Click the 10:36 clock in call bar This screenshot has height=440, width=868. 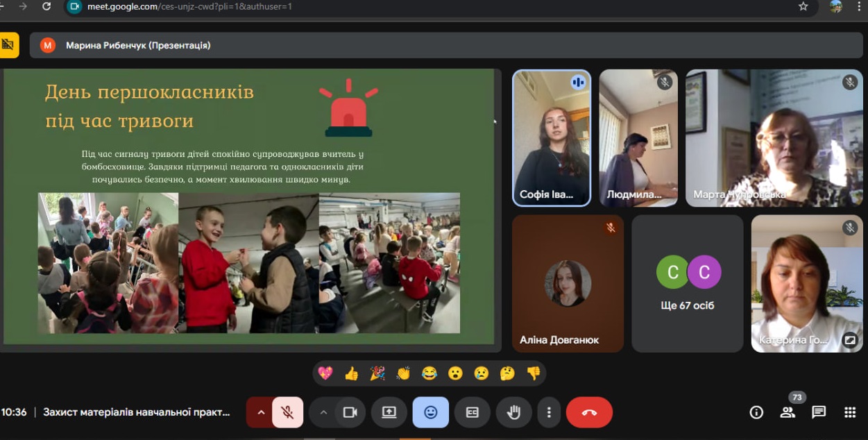click(14, 412)
